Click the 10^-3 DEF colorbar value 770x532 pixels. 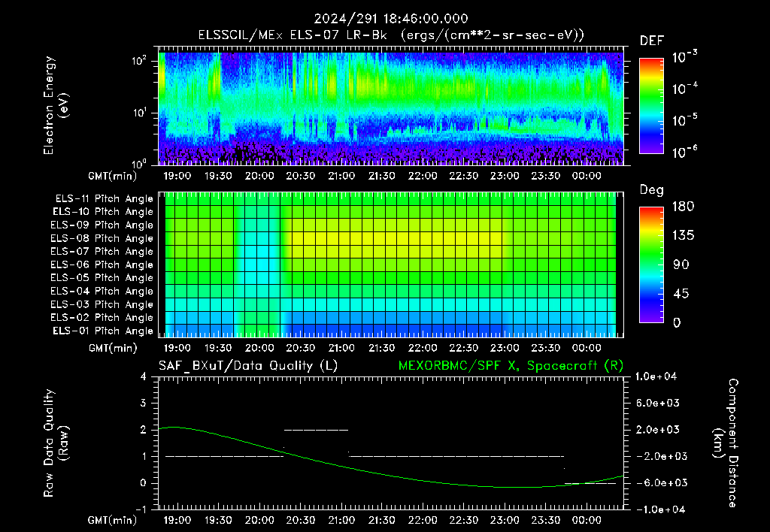(684, 56)
